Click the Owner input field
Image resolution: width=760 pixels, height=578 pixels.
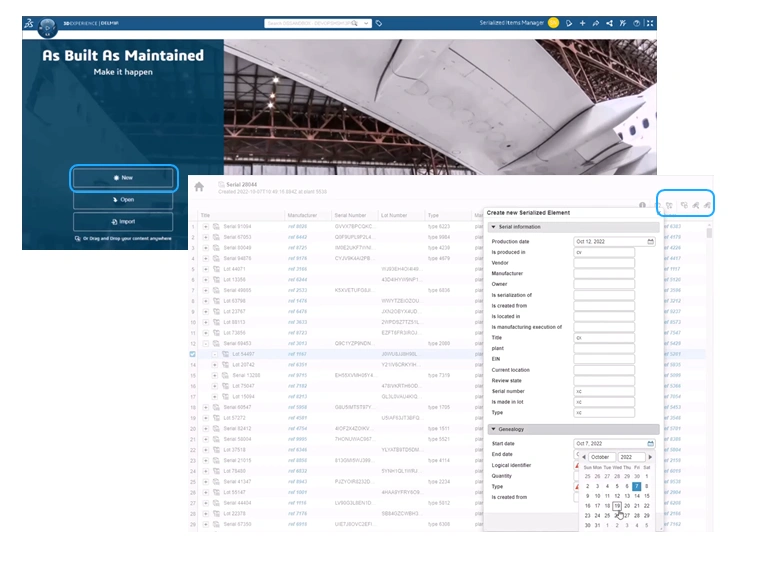604,284
